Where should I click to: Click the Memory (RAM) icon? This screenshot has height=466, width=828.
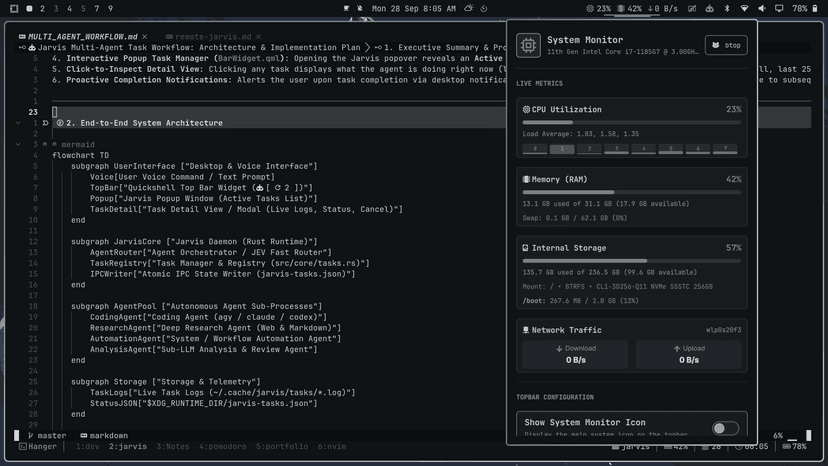point(526,179)
